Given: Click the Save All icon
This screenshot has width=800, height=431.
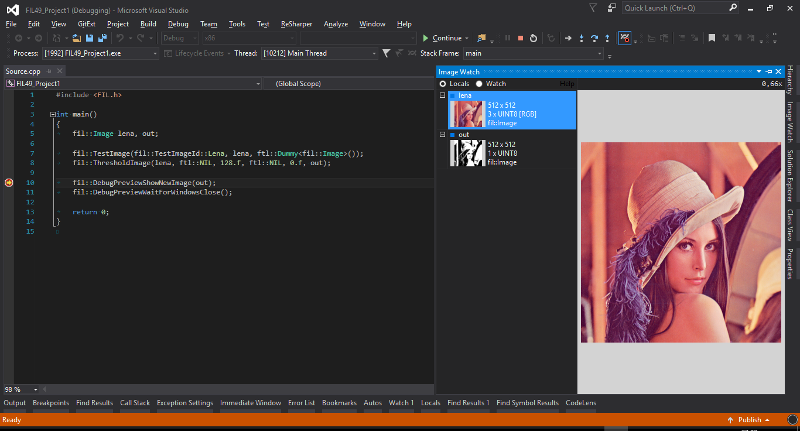Looking at the screenshot, I should point(102,38).
